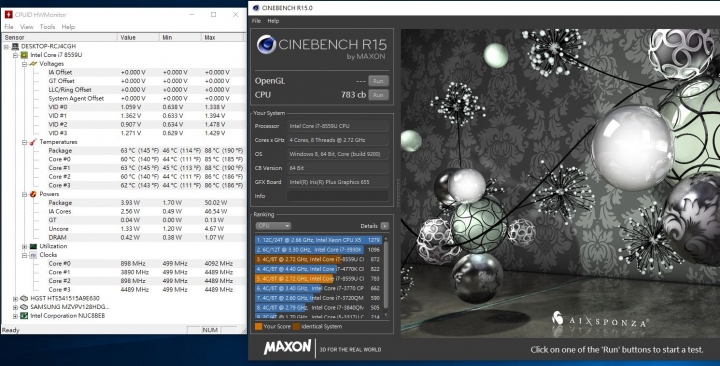The height and width of the screenshot is (366, 720).
Task: Click the brown Identical System swatch
Action: tap(296, 327)
